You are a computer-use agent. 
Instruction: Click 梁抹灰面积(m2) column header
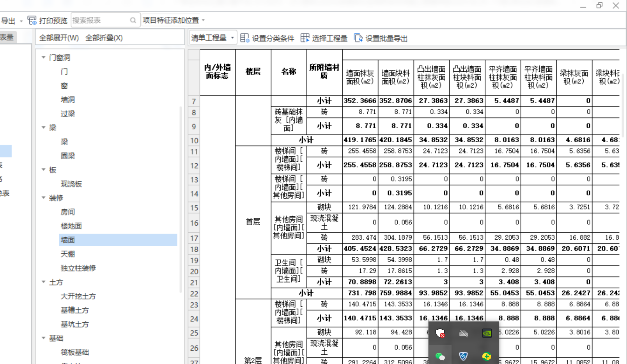pyautogui.click(x=574, y=77)
